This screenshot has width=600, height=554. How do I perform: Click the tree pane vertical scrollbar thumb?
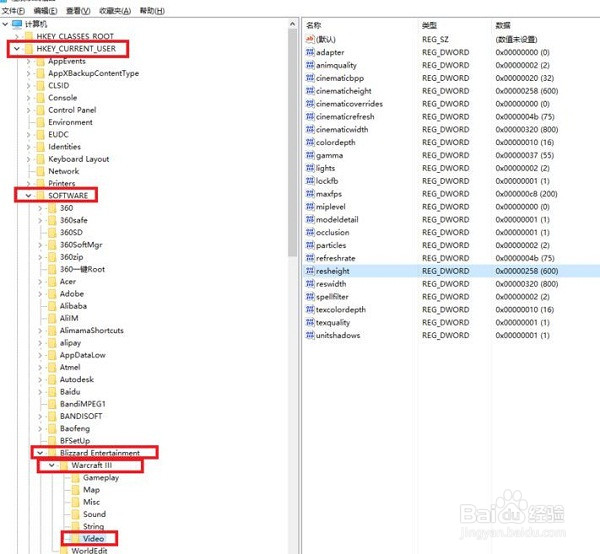pyautogui.click(x=293, y=142)
